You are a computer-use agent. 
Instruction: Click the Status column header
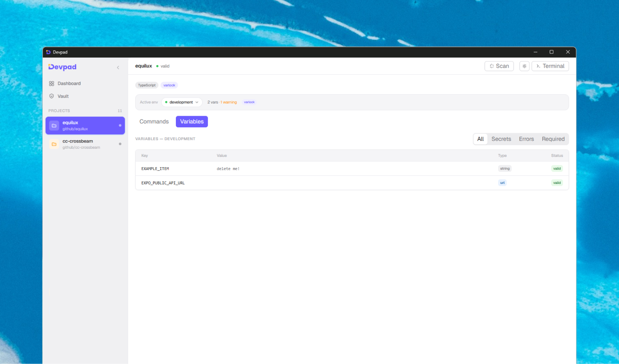pos(557,156)
